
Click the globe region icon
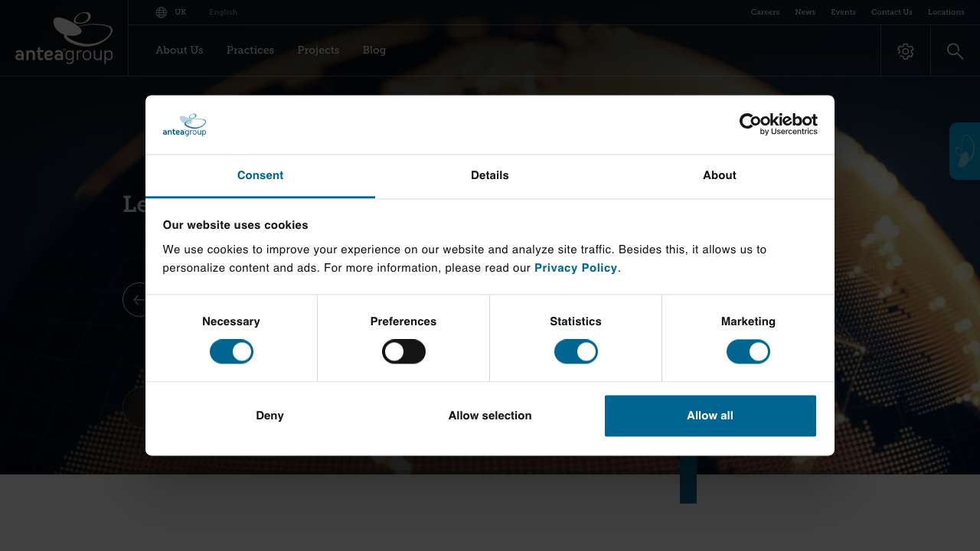162,12
